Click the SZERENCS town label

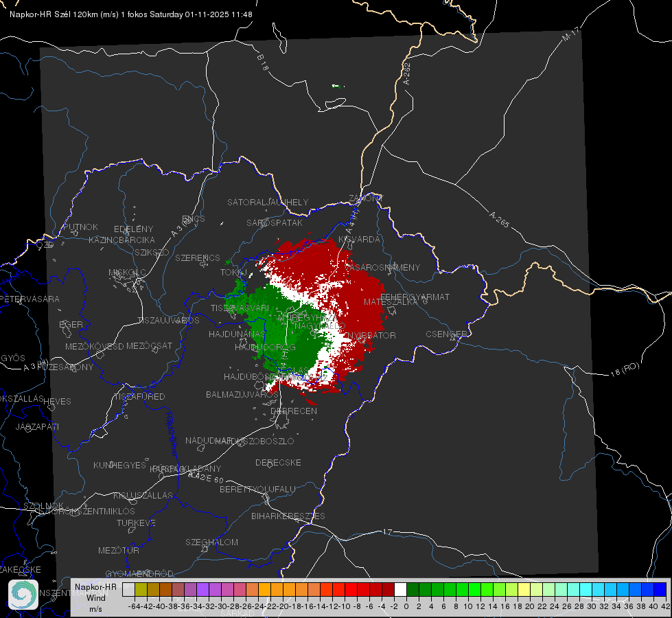198,257
